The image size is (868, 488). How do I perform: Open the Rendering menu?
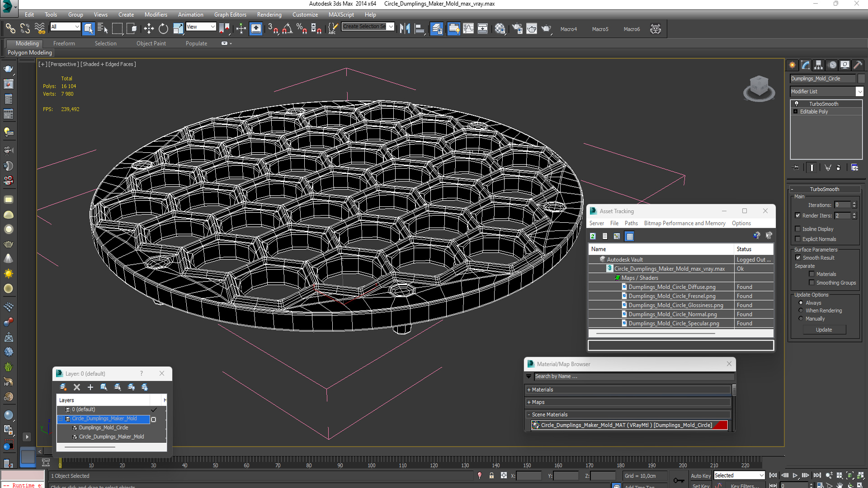pyautogui.click(x=269, y=14)
